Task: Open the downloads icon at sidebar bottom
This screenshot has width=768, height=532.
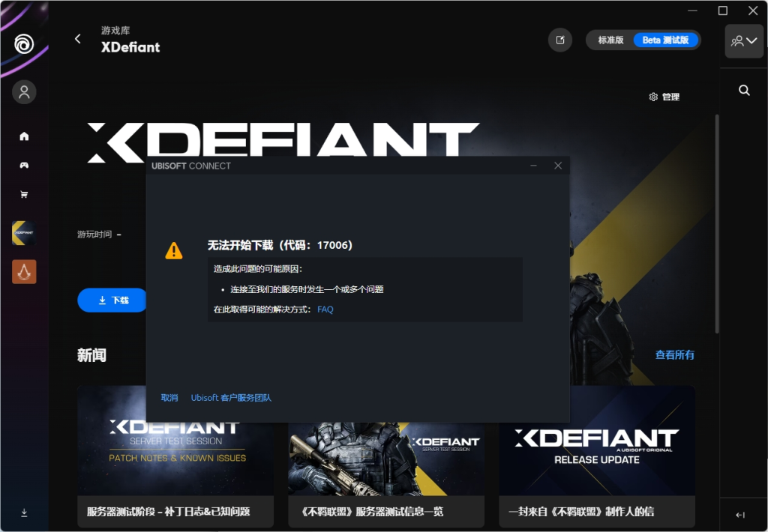Action: click(24, 513)
